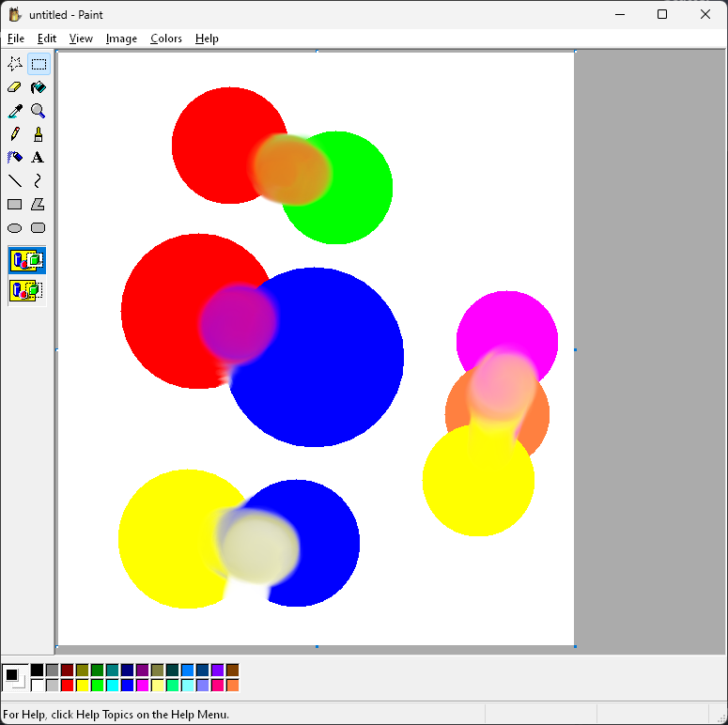728x725 pixels.
Task: Choose the magenta palette swatch
Action: pos(142,685)
